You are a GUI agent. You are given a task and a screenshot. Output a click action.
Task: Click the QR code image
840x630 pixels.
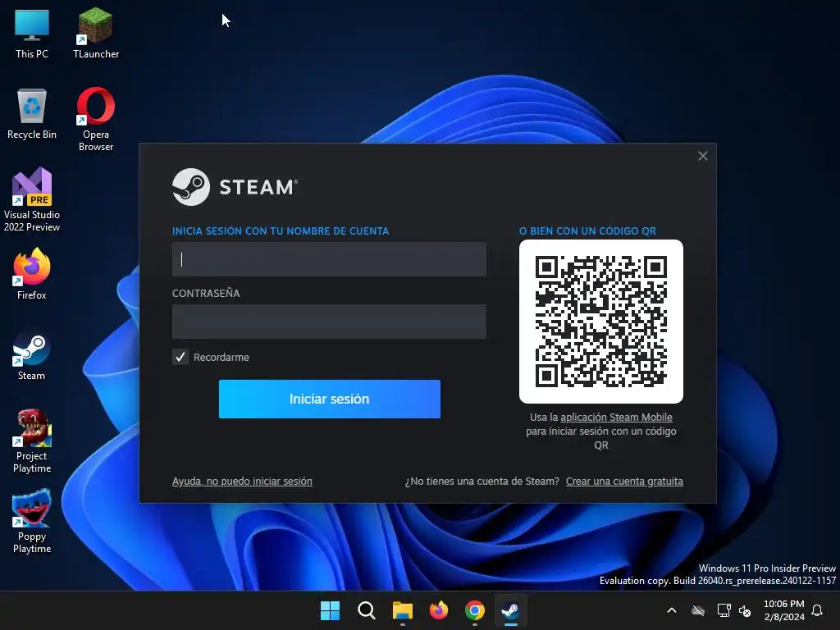[601, 322]
